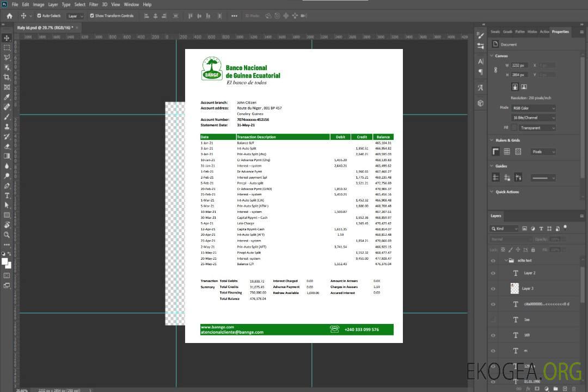Select the Brush tool

[x=7, y=117]
